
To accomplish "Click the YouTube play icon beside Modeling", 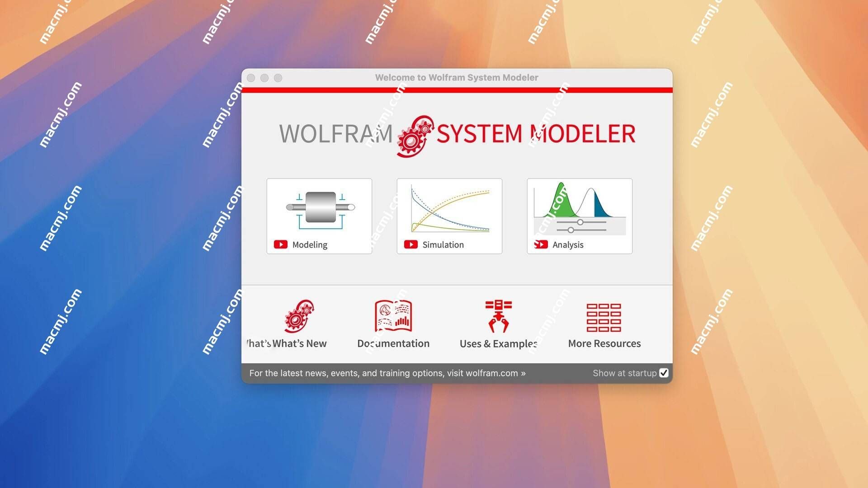I will 281,244.
